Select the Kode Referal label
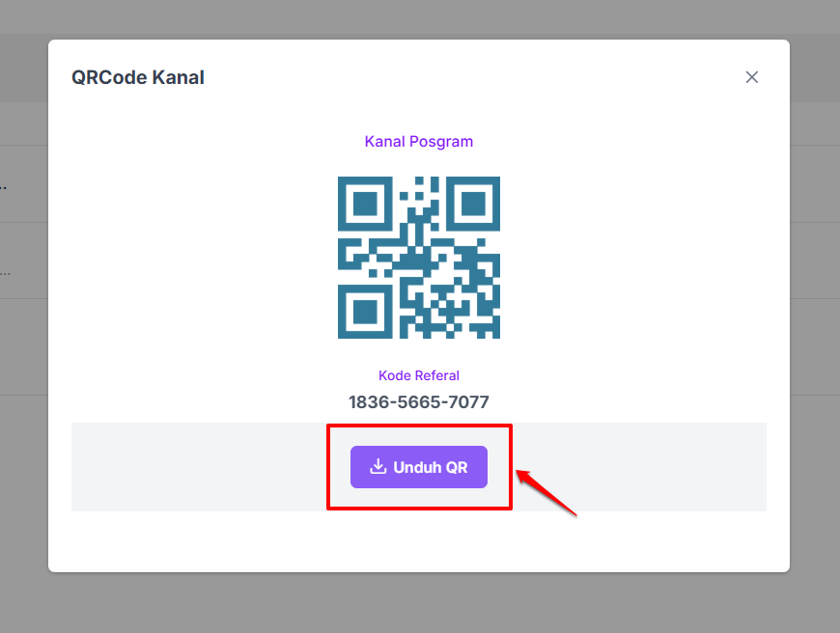 419,375
